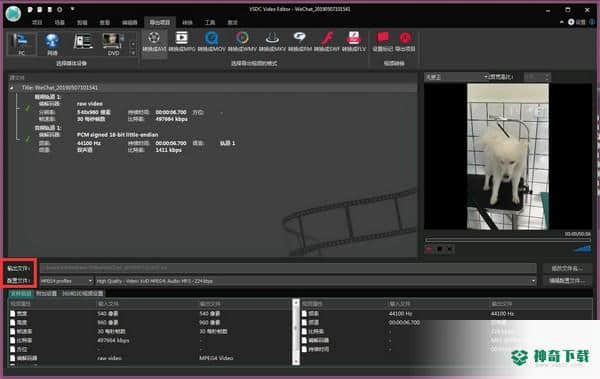Choose the WMV export format
The image size is (600, 379).
click(242, 42)
